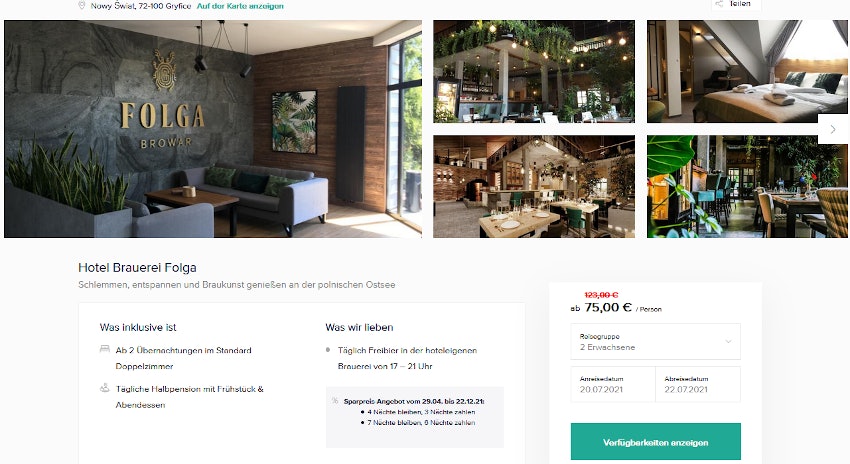Open the hotel bedroom photo
The image size is (850, 464).
[747, 72]
